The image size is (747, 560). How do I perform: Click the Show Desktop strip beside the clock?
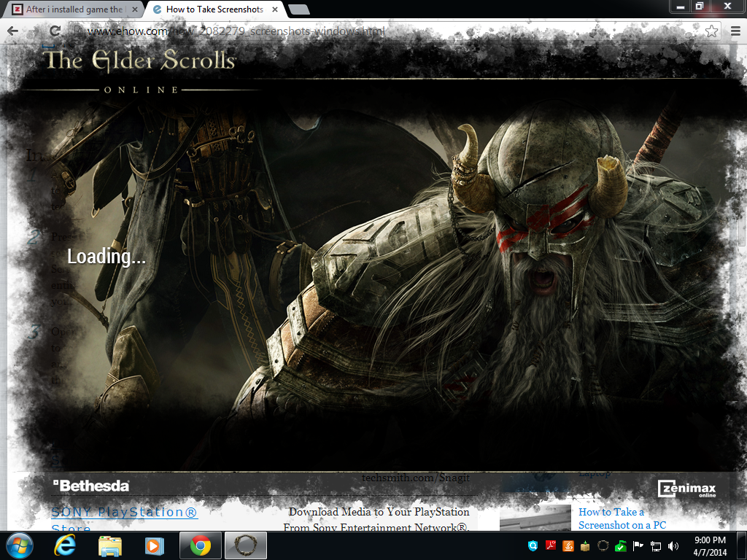click(743, 545)
